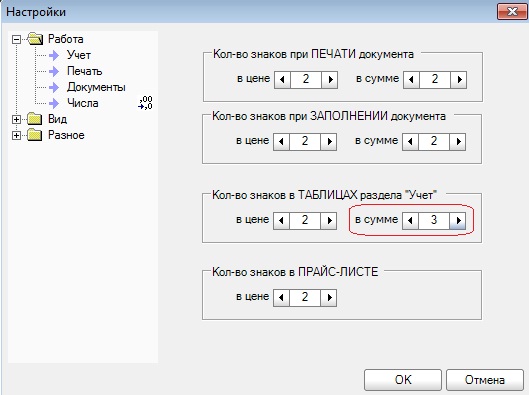Decrease ТАБЛИЦАХ в сумме value
Screen dimensions: 529x395
pyautogui.click(x=410, y=221)
